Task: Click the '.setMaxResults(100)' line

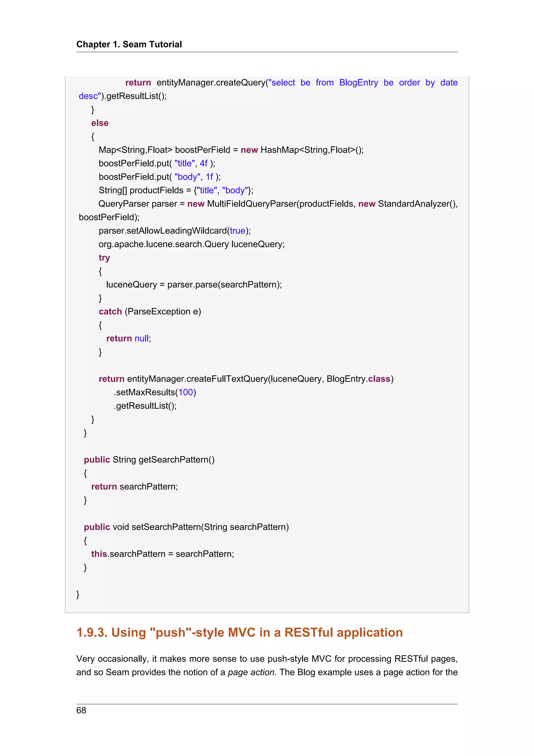Action: pyautogui.click(x=155, y=392)
